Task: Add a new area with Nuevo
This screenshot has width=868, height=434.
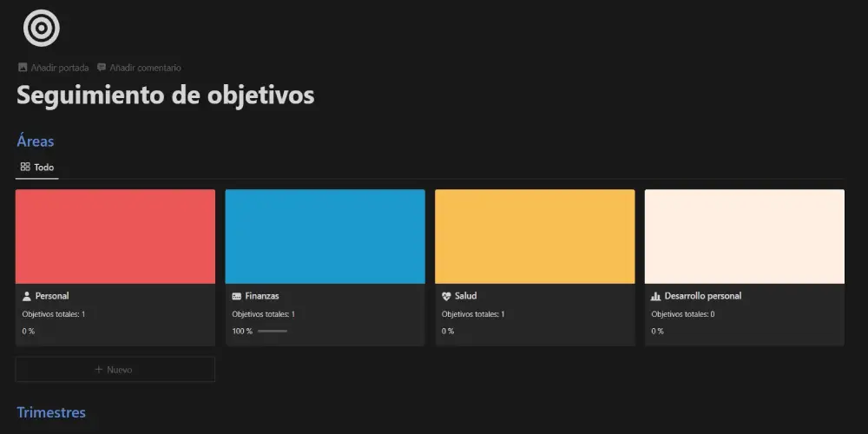Action: click(x=115, y=370)
